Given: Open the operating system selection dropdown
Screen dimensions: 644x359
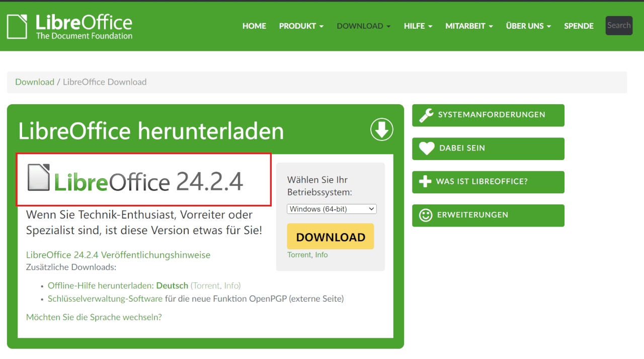Looking at the screenshot, I should 332,209.
